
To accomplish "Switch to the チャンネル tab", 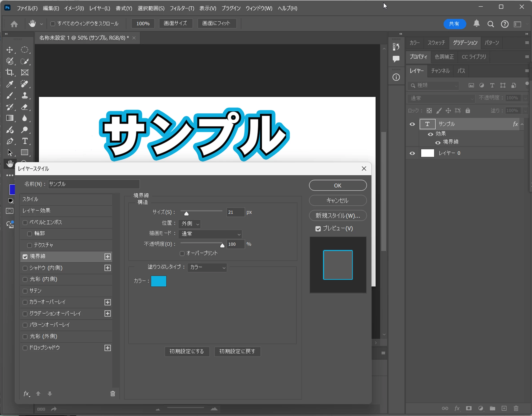I will (440, 71).
